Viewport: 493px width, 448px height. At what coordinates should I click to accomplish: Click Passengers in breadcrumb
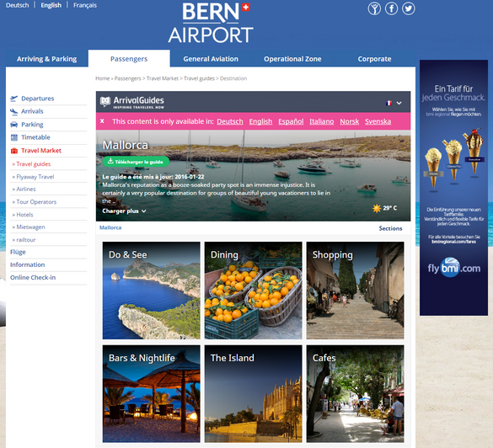pos(127,78)
